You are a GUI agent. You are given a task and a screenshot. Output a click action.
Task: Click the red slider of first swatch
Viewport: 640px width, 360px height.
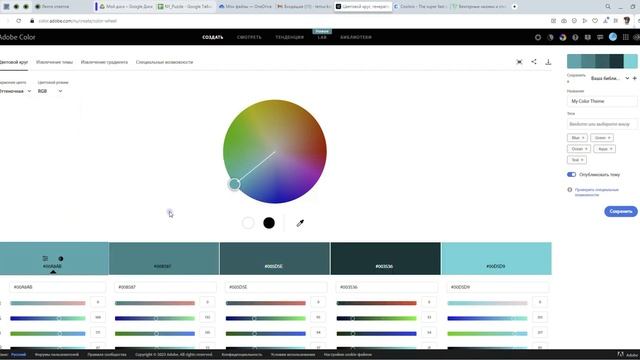coord(48,303)
